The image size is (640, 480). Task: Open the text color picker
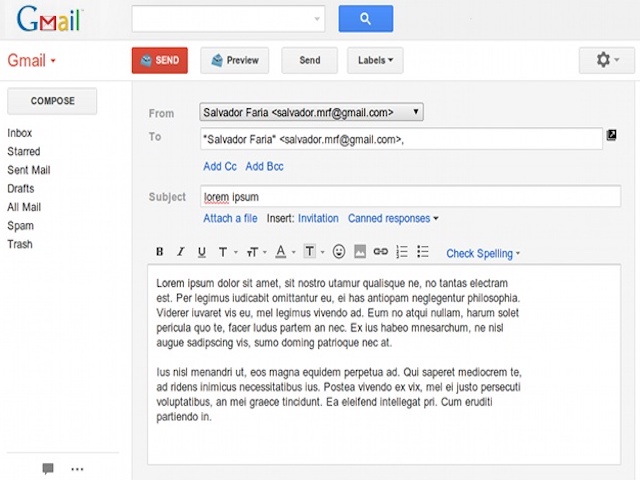coord(285,252)
